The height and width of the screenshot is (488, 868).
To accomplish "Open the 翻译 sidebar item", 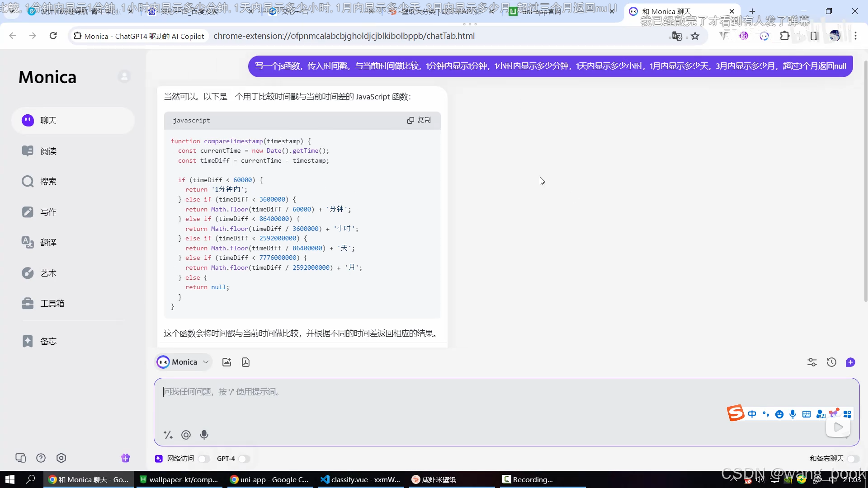I will click(x=48, y=243).
